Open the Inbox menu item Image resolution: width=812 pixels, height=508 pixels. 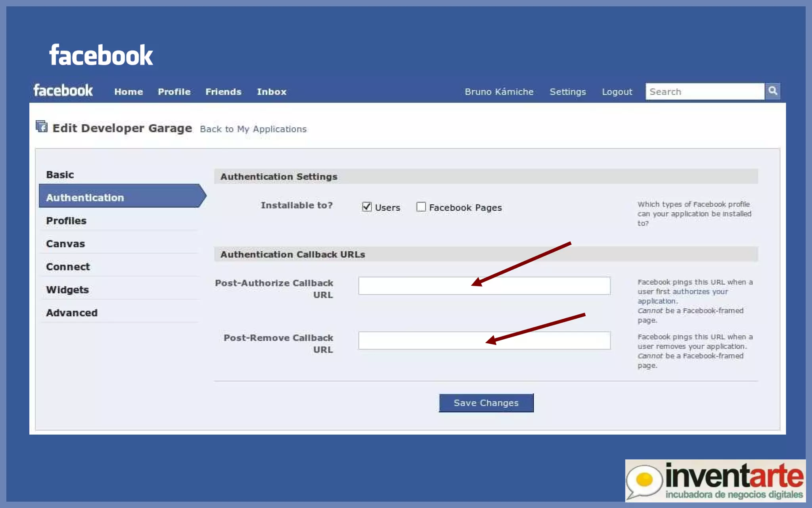(272, 92)
